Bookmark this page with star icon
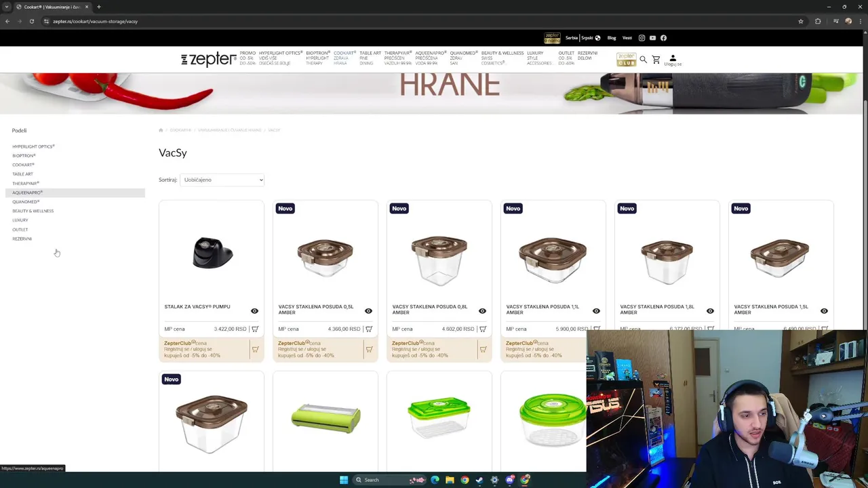 (800, 21)
